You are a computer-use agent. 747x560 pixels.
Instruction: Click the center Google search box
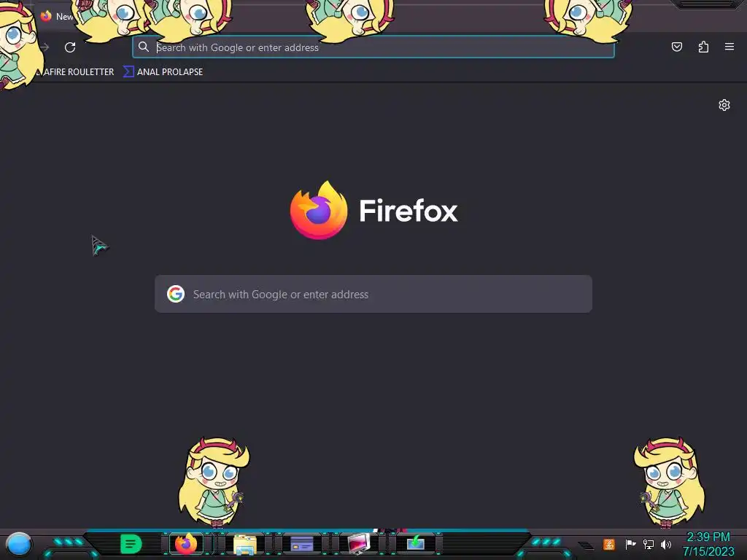[x=373, y=294]
